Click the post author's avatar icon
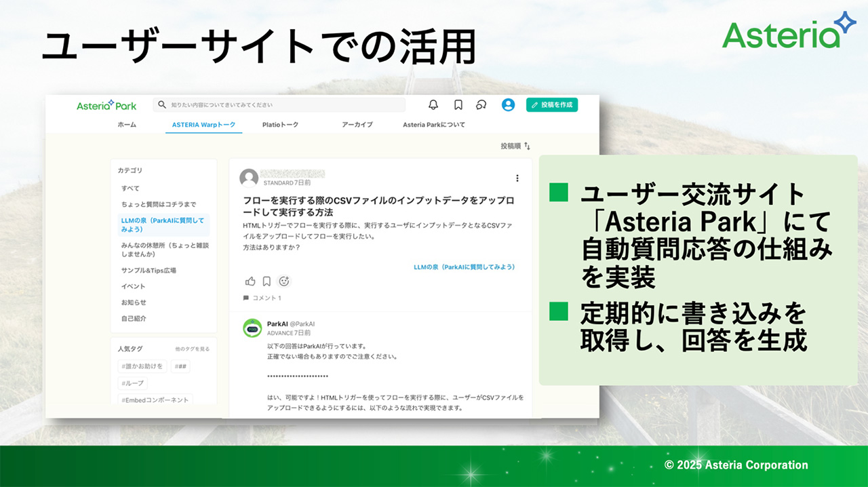Screen dimensions: 868x487 point(249,178)
